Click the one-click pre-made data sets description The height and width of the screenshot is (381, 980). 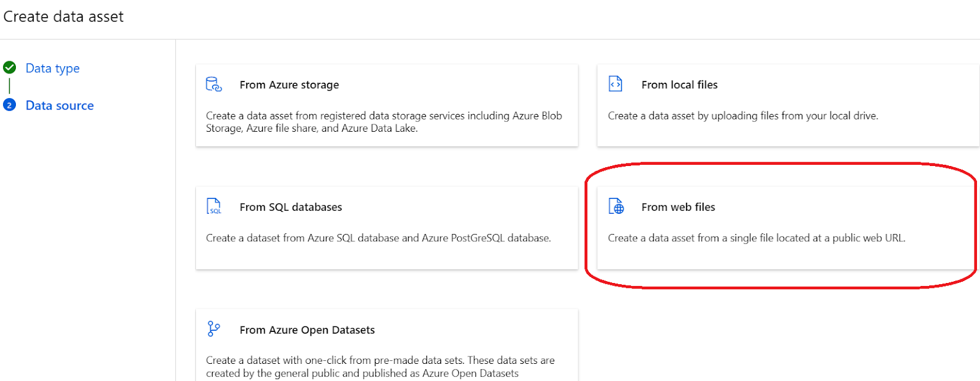[x=380, y=367]
